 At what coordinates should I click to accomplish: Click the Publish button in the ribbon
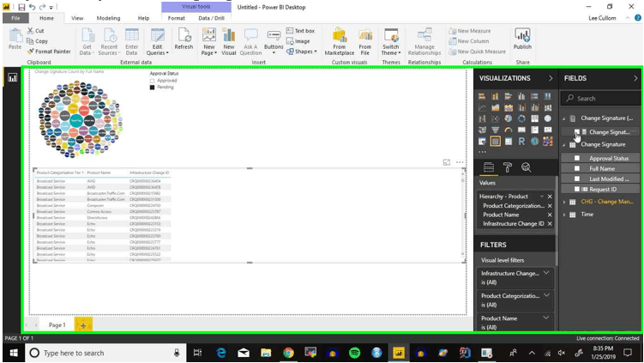522,39
